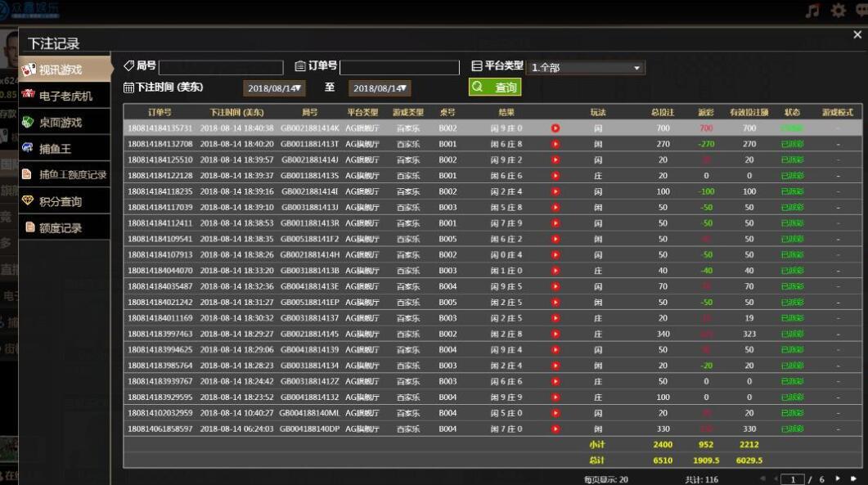Open the 额度记录 tab
868x485 pixels.
(x=65, y=227)
